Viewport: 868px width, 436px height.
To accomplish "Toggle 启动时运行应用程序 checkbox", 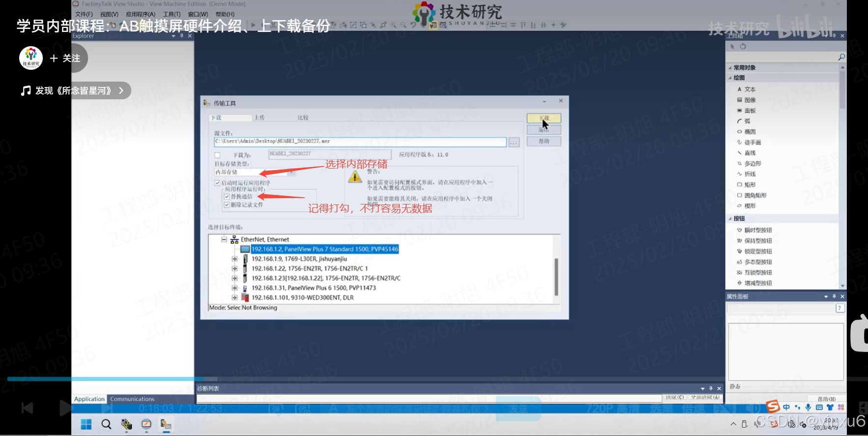I will [x=217, y=183].
